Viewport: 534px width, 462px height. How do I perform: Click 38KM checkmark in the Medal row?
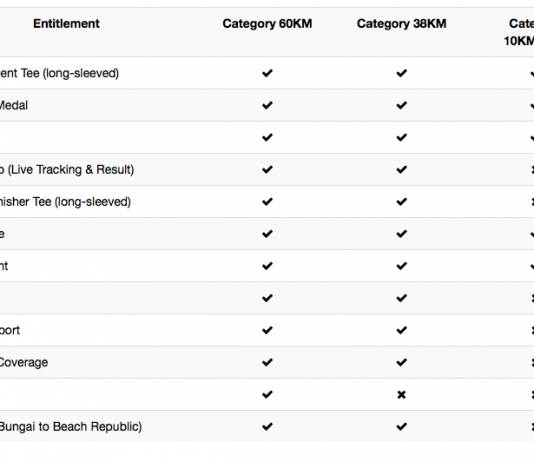[x=402, y=105]
